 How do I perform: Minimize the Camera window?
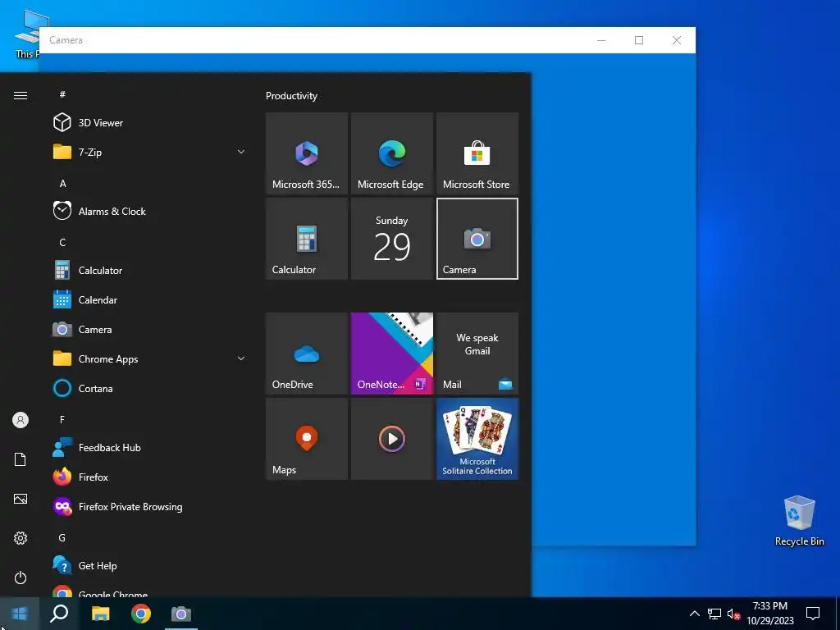coord(601,40)
